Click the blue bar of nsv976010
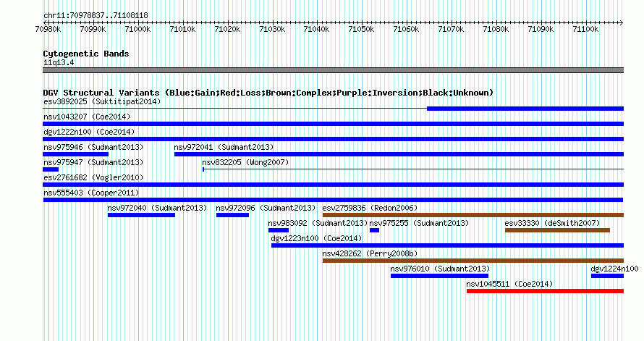The image size is (644, 341). [x=439, y=276]
